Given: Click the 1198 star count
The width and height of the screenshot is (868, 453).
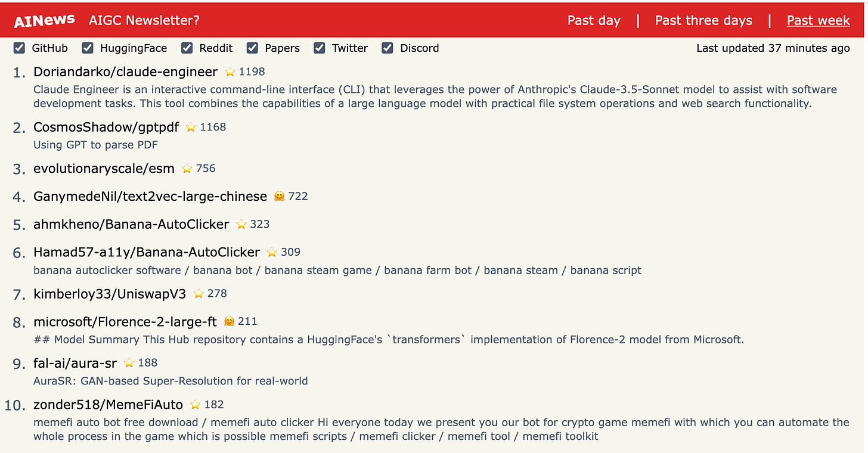Looking at the screenshot, I should pyautogui.click(x=252, y=72).
